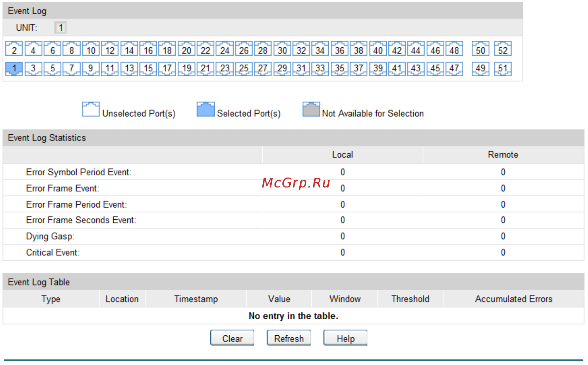This screenshot has height=365, width=588.
Task: Select port 51 icon
Action: coord(503,69)
